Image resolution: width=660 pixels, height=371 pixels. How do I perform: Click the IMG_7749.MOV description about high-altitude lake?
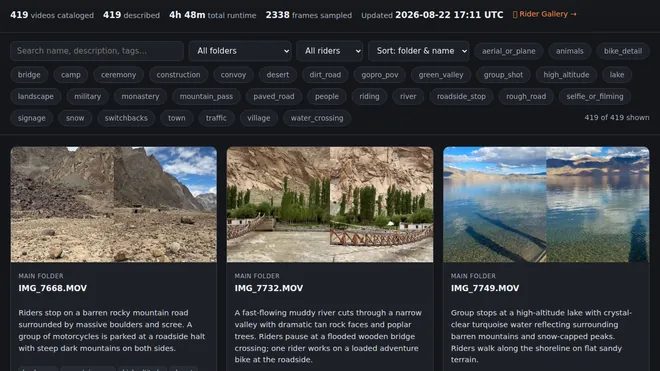click(542, 336)
